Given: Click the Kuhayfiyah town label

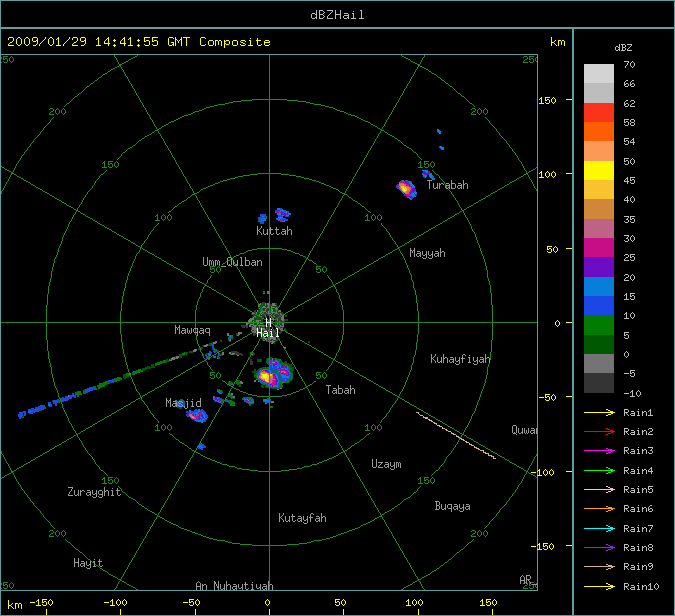Looking at the screenshot, I should point(460,359).
